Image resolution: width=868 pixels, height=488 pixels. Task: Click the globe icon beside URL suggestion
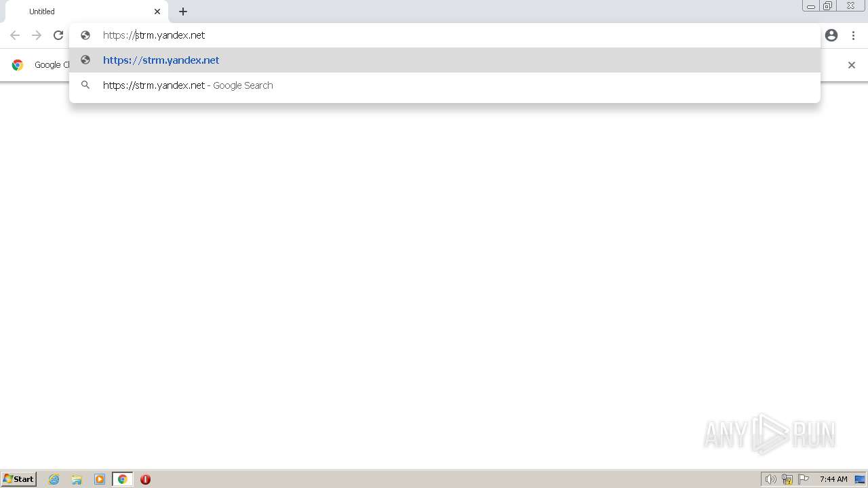tap(85, 60)
